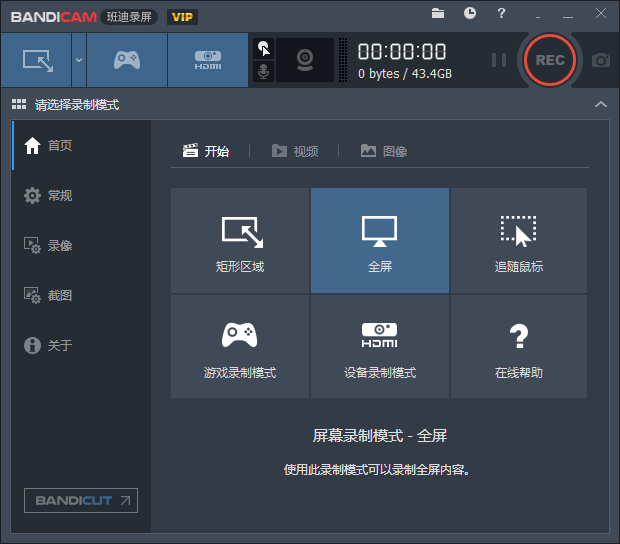Toggle microphone recording on or off
This screenshot has width=620, height=544.
(x=263, y=72)
